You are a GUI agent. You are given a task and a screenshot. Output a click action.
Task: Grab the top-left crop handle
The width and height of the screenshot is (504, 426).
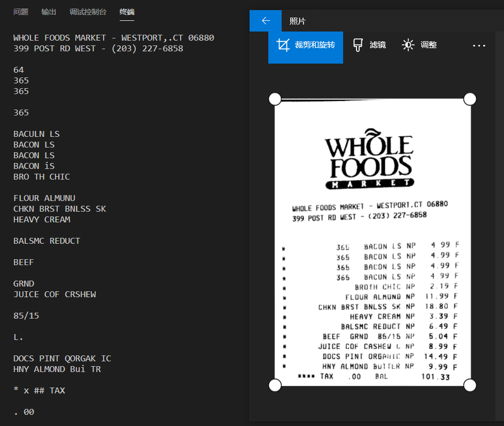275,99
